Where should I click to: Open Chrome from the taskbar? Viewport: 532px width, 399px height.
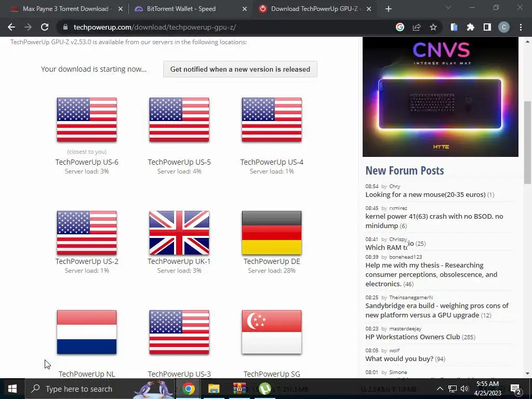(x=188, y=389)
